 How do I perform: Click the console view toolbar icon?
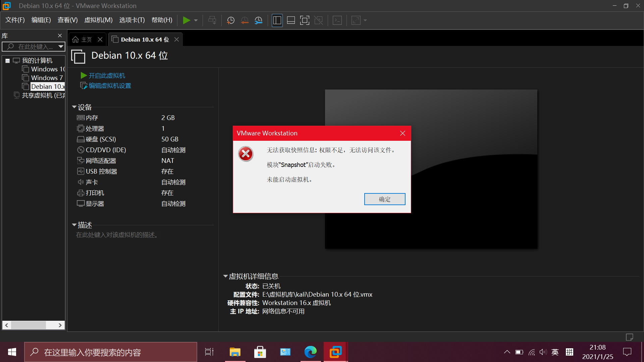[337, 20]
